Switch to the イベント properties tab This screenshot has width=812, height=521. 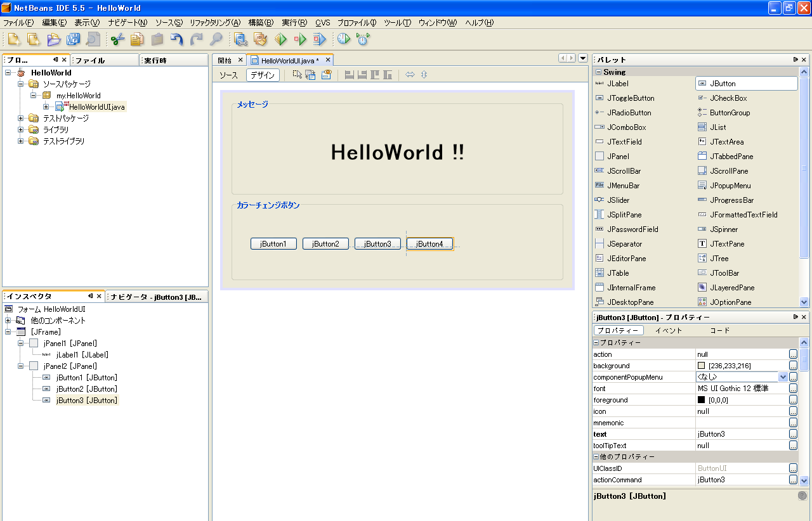pyautogui.click(x=668, y=330)
